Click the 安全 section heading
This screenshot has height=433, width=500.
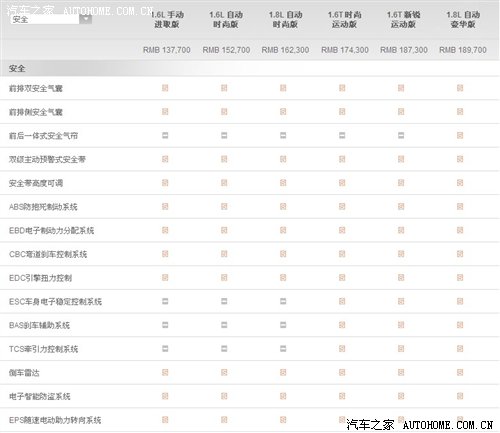pos(17,69)
